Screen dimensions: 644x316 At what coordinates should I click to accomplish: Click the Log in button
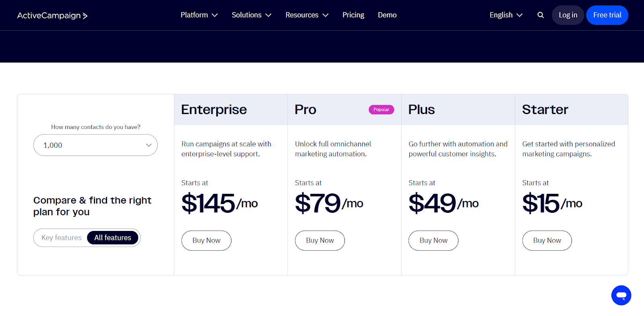click(x=568, y=15)
